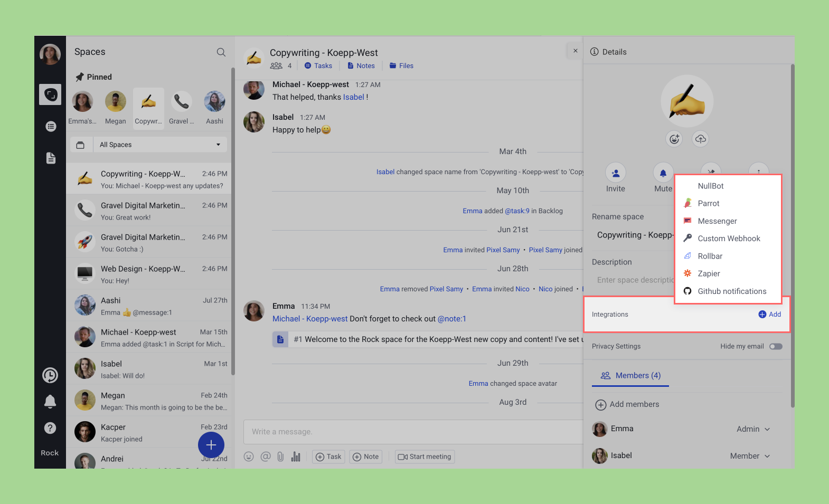The image size is (829, 504).
Task: Open the help question mark icon
Action: pyautogui.click(x=50, y=428)
